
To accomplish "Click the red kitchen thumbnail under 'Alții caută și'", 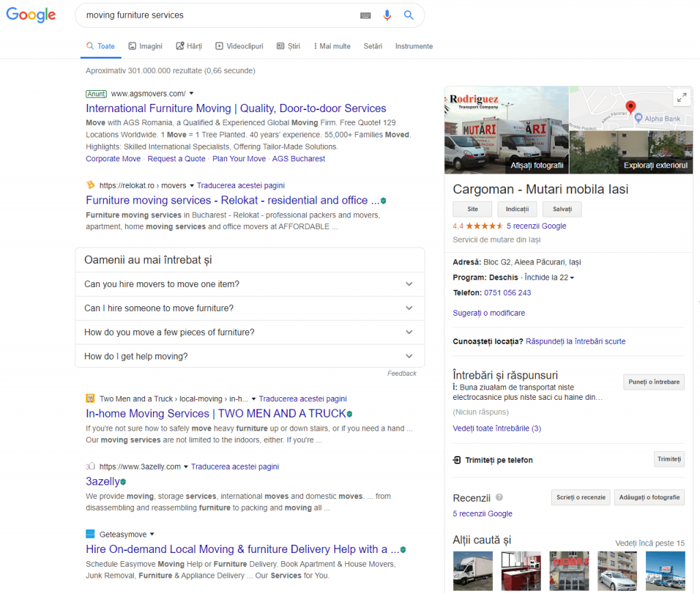I will tap(521, 571).
